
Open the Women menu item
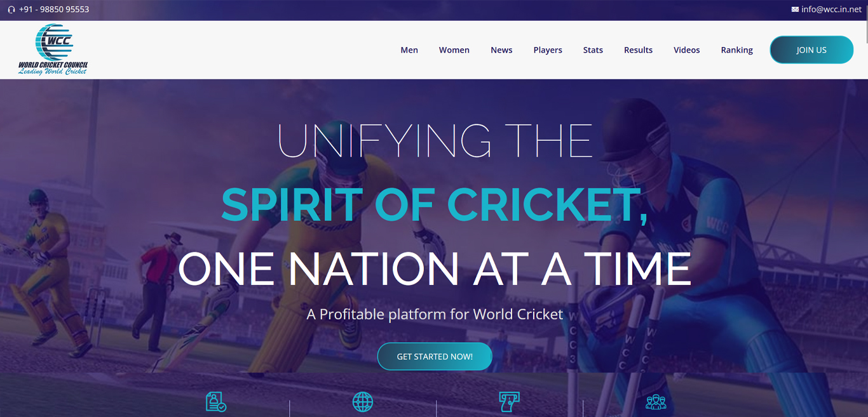(454, 50)
